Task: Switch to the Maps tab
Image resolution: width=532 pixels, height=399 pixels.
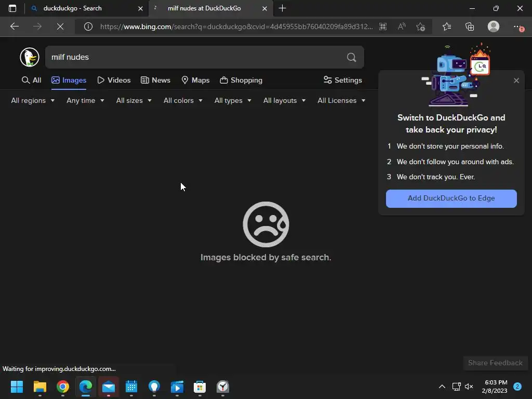Action: [195, 80]
